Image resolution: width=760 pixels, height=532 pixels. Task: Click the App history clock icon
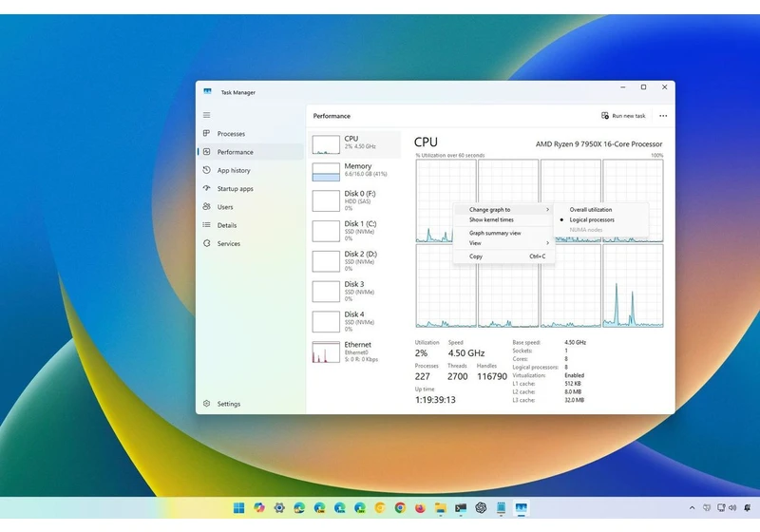[x=206, y=170]
